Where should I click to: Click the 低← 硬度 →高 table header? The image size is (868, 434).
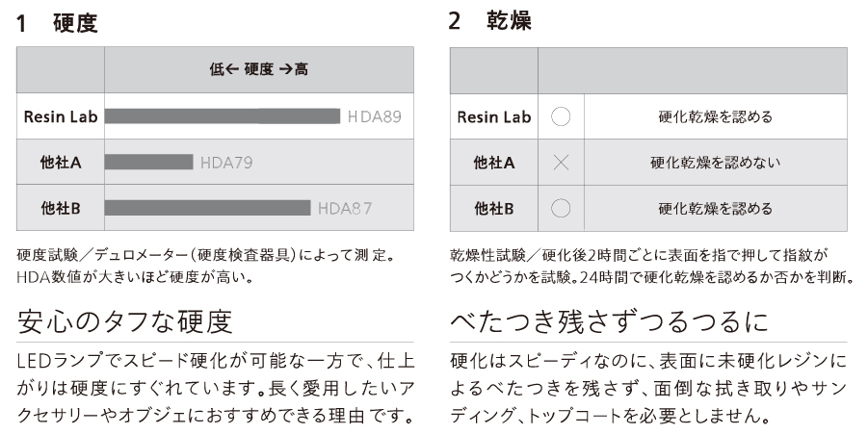pos(258,69)
